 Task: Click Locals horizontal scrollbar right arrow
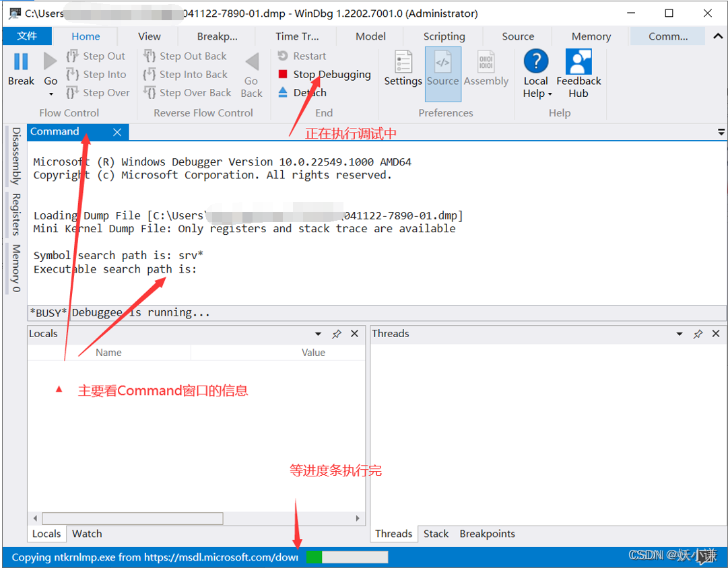tap(358, 518)
